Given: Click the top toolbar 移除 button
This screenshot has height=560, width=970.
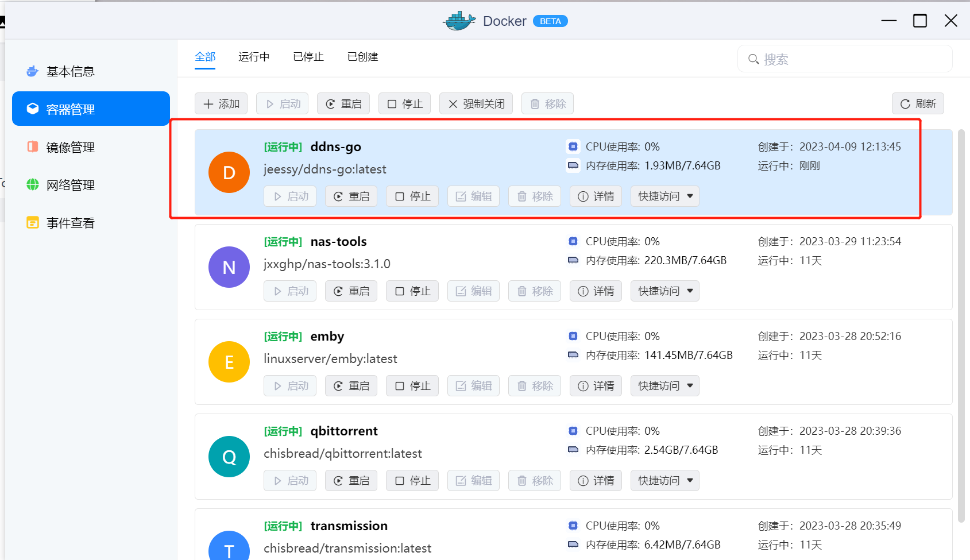Looking at the screenshot, I should (x=548, y=104).
